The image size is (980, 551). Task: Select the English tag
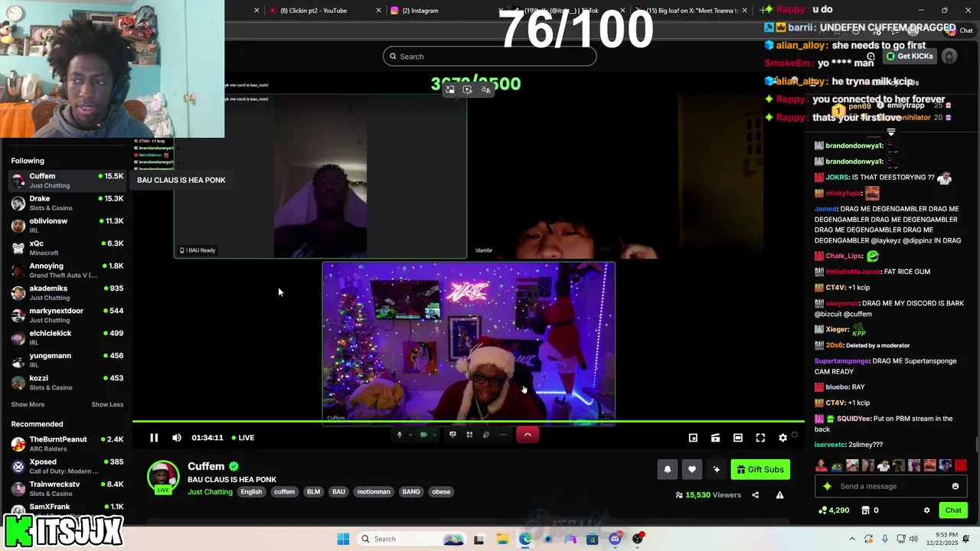click(251, 492)
